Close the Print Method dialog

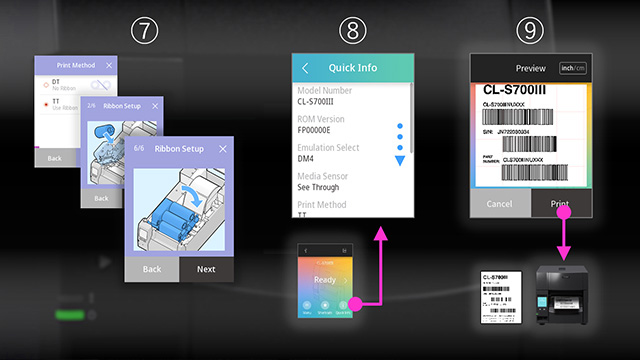[109, 65]
